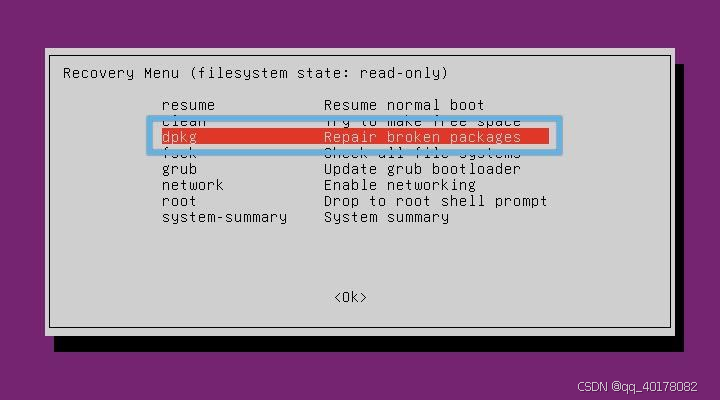Select the network menu entry
Screen dimensions: 720x400
pyautogui.click(x=192, y=185)
